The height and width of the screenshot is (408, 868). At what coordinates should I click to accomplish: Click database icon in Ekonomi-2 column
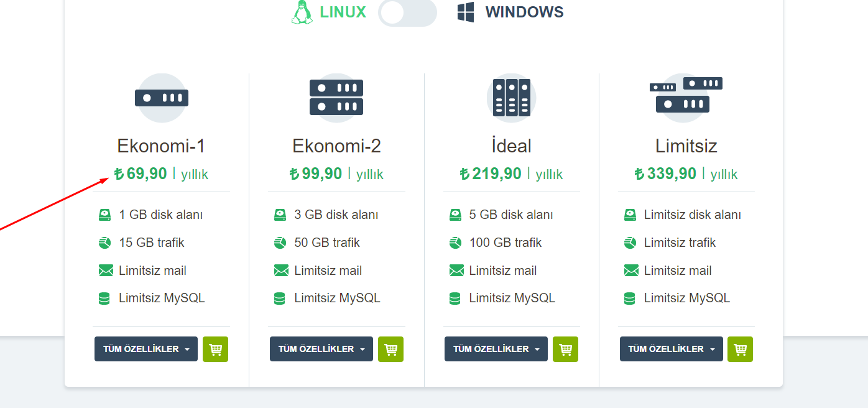click(x=279, y=299)
